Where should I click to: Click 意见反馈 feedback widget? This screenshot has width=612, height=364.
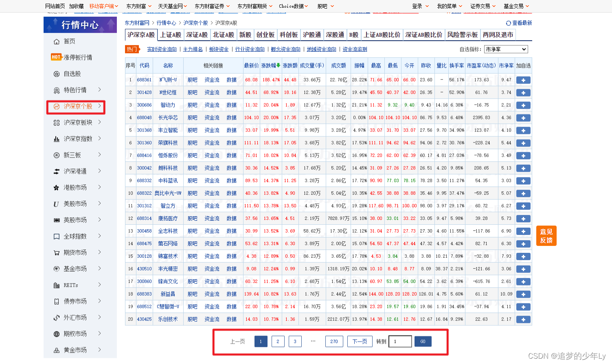coord(546,236)
